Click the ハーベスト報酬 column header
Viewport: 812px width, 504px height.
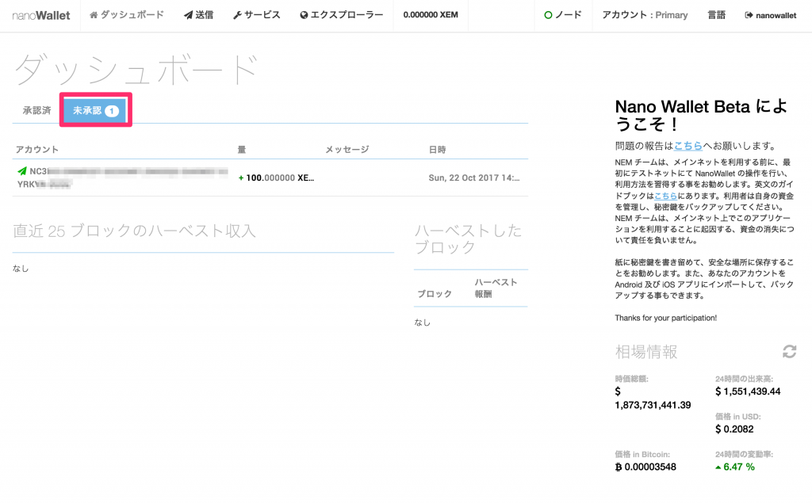click(496, 288)
